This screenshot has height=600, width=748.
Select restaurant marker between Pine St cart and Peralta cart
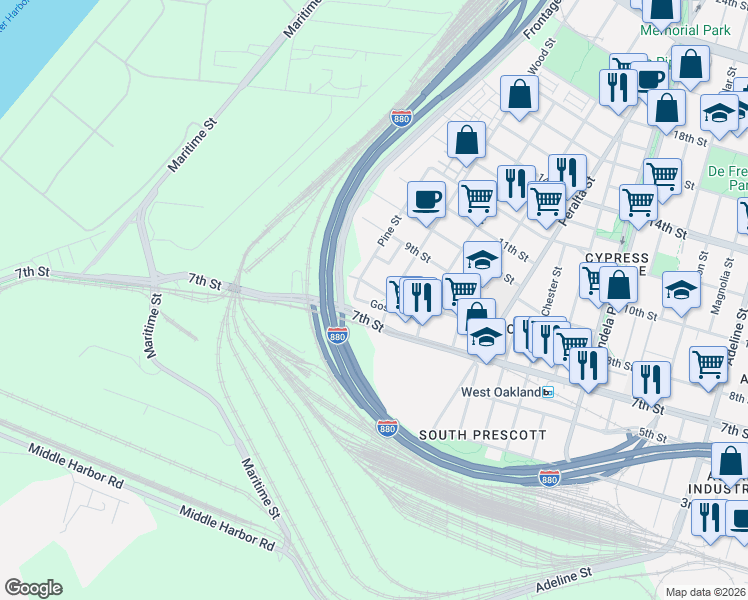point(516,188)
